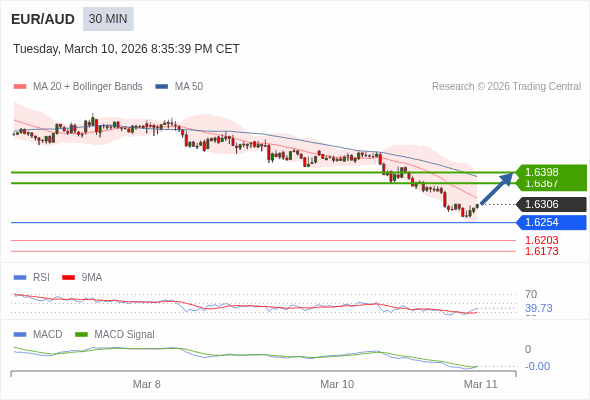The image size is (590, 400).
Task: Click the MACD Signal legend label
Action: click(125, 335)
